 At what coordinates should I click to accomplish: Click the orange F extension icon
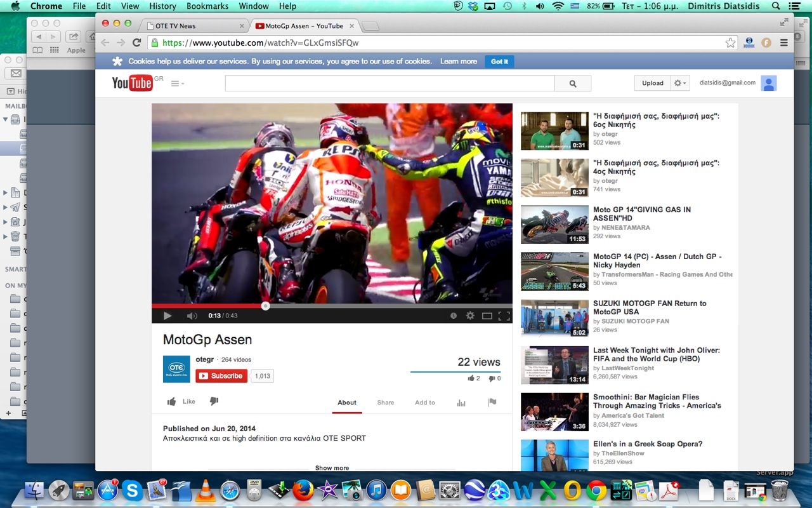(x=766, y=43)
